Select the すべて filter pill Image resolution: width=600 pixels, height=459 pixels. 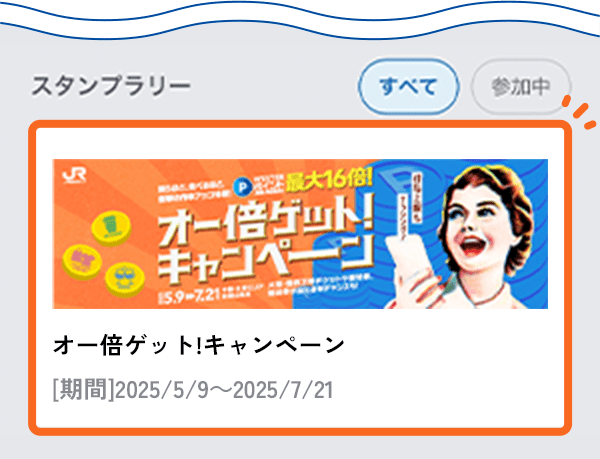point(408,86)
